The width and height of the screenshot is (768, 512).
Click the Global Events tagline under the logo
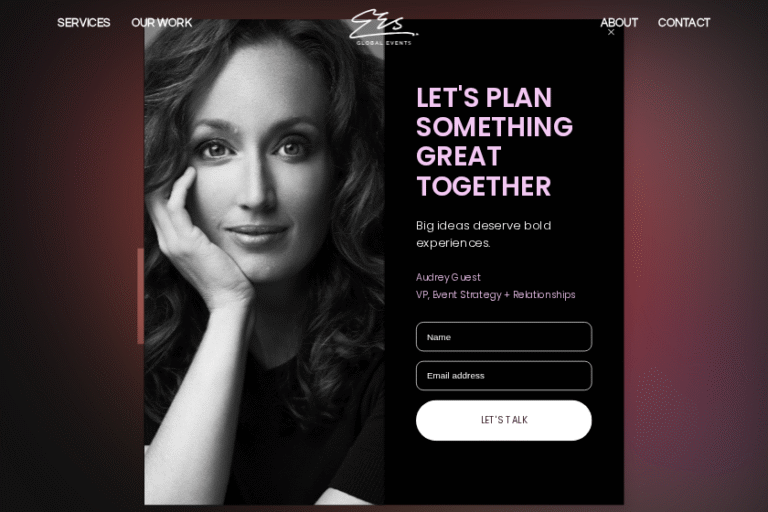[384, 43]
